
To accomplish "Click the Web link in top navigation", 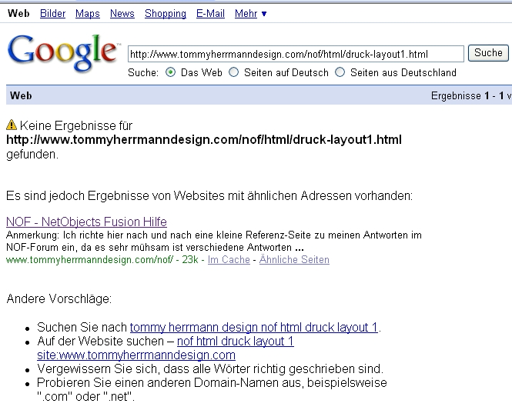I will coord(18,13).
